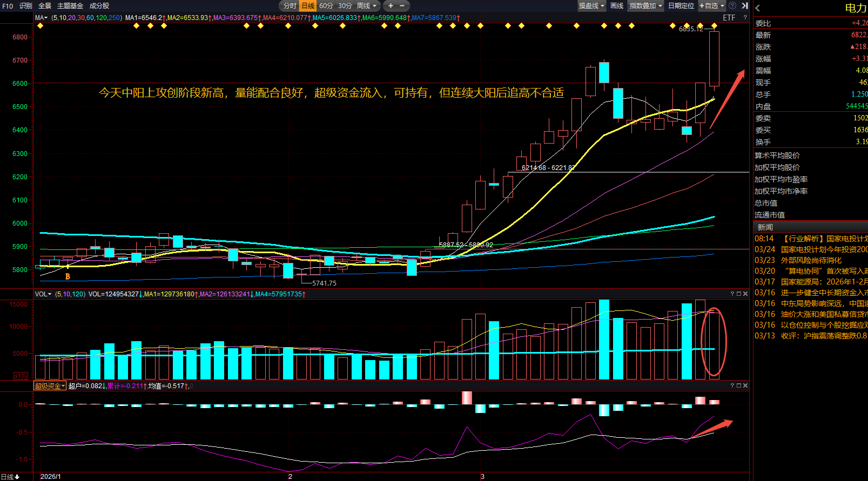Click the 超级资金 indicator selector
The image size is (868, 481).
(50, 386)
